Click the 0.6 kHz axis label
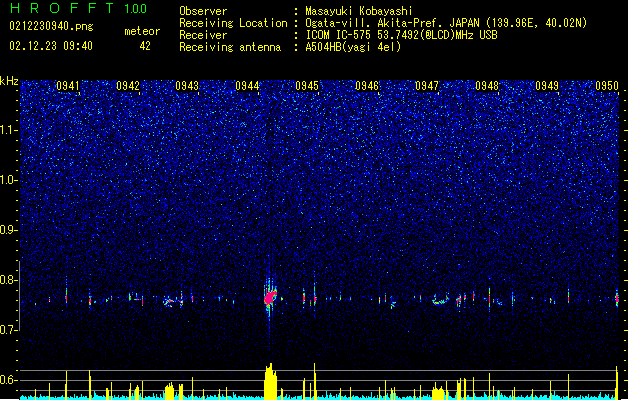 click(9, 380)
